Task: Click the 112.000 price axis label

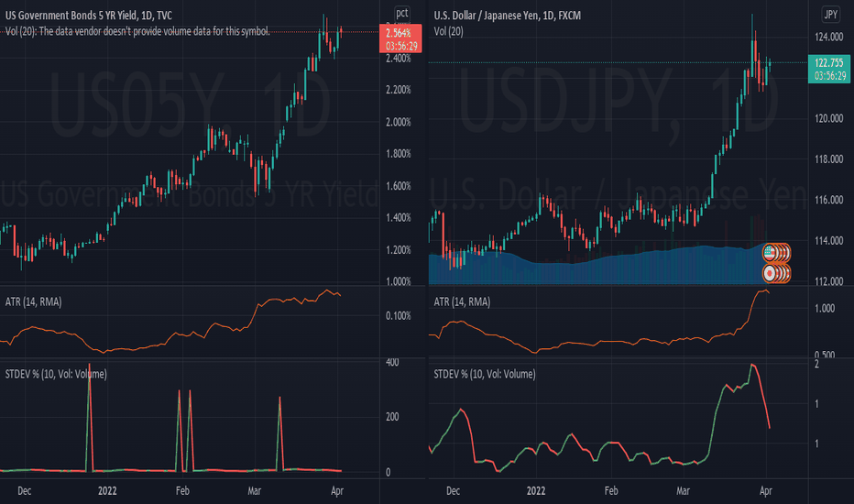Action: point(828,281)
